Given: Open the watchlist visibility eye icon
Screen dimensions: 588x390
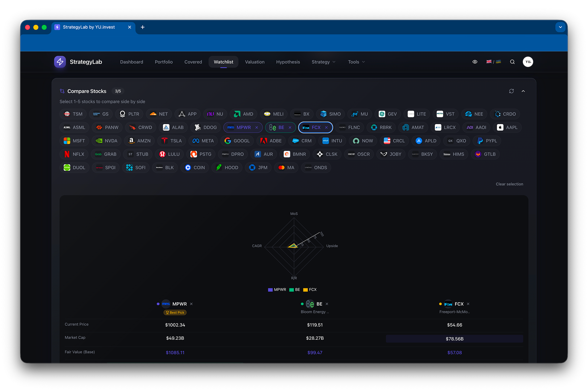Looking at the screenshot, I should click(475, 62).
